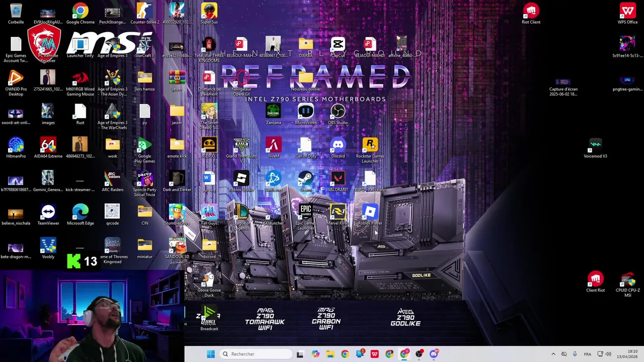Screen dimensions: 644x362
Task: Open the Dark and Darker shortcut
Action: pyautogui.click(x=177, y=182)
